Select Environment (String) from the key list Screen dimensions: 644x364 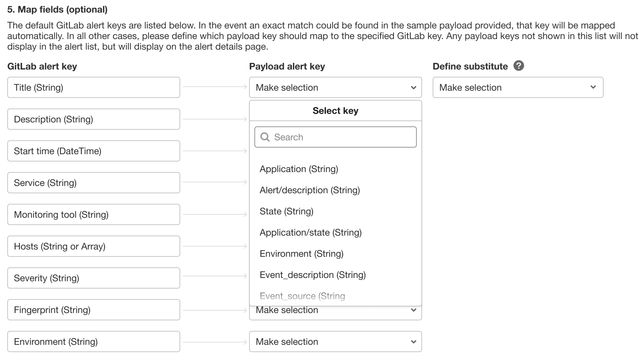[x=301, y=253]
